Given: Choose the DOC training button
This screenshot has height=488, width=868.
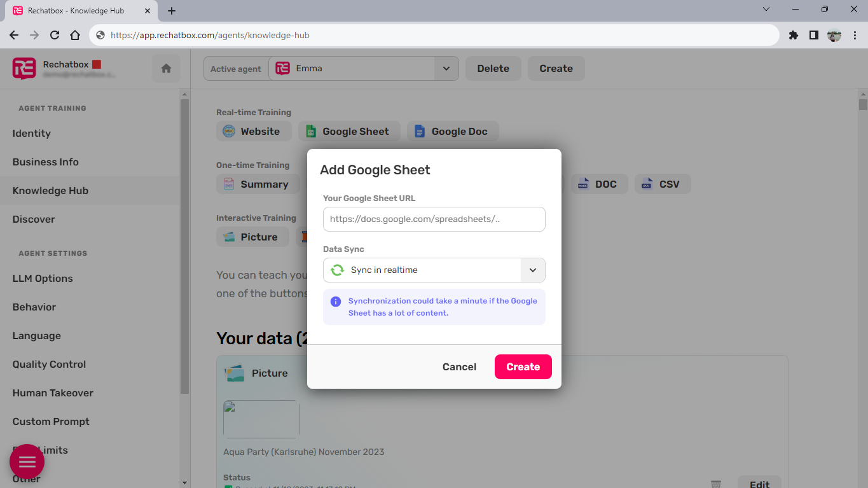Looking at the screenshot, I should (x=599, y=185).
